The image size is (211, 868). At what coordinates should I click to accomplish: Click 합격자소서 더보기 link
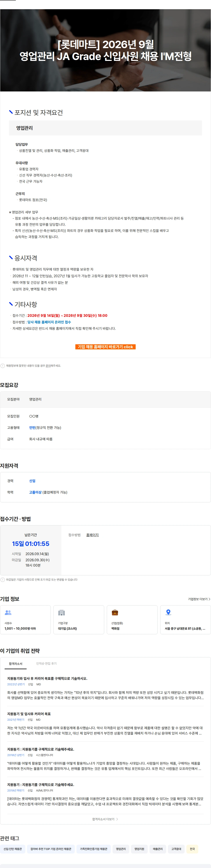(x=105, y=819)
